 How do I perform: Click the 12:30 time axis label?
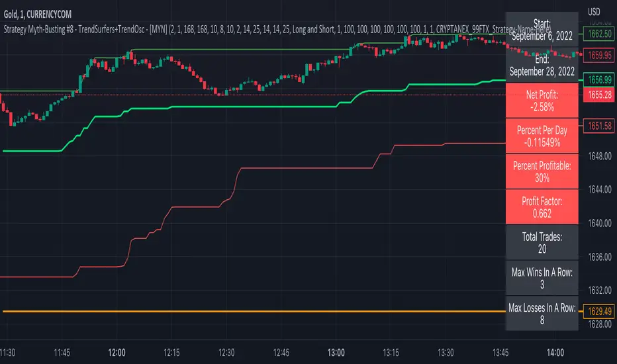point(226,353)
